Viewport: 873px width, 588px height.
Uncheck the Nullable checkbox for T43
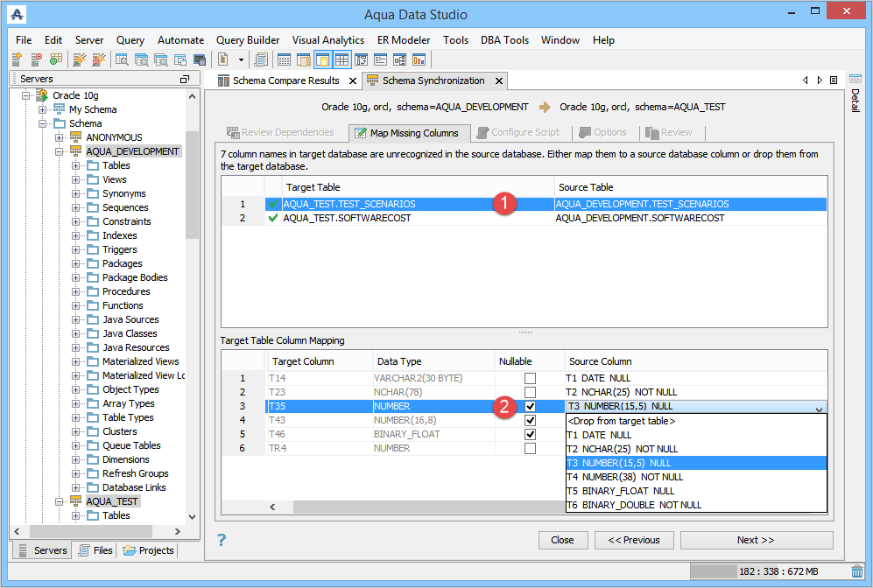point(530,420)
